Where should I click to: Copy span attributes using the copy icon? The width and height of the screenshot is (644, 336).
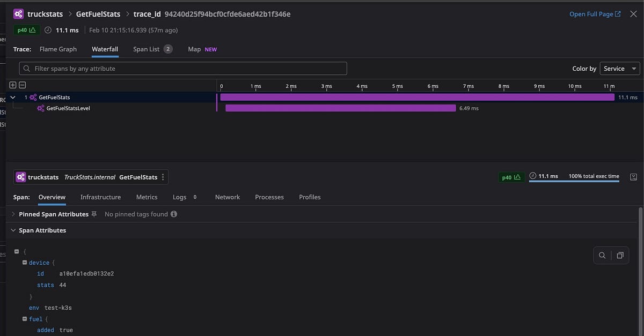click(620, 255)
